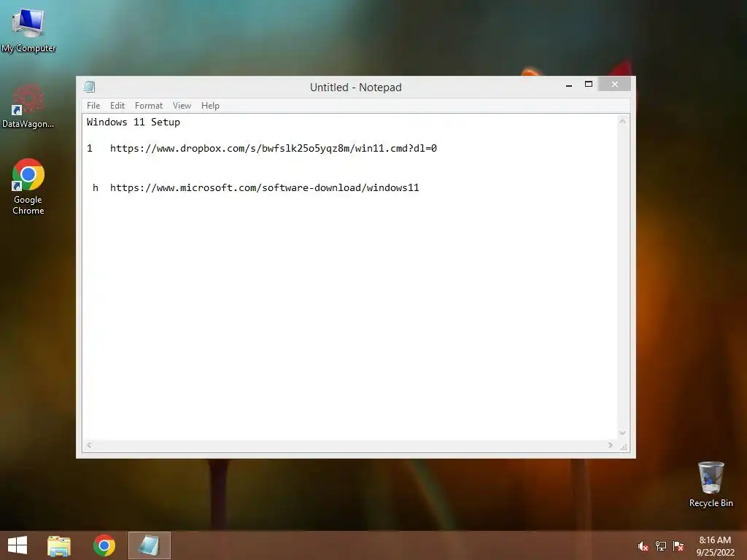Click the Windows 11 Setup text line
Screen dimensions: 747x560
point(133,122)
